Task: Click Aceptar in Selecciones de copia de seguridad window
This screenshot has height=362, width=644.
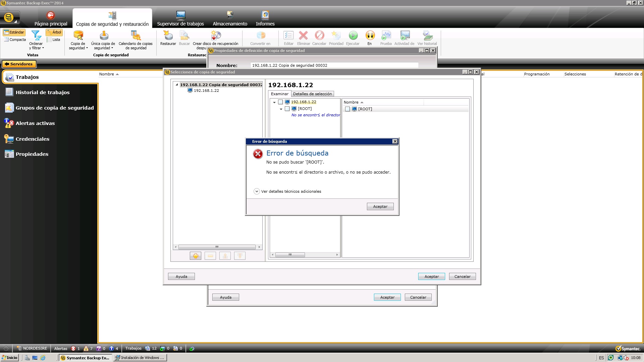Action: pyautogui.click(x=431, y=277)
